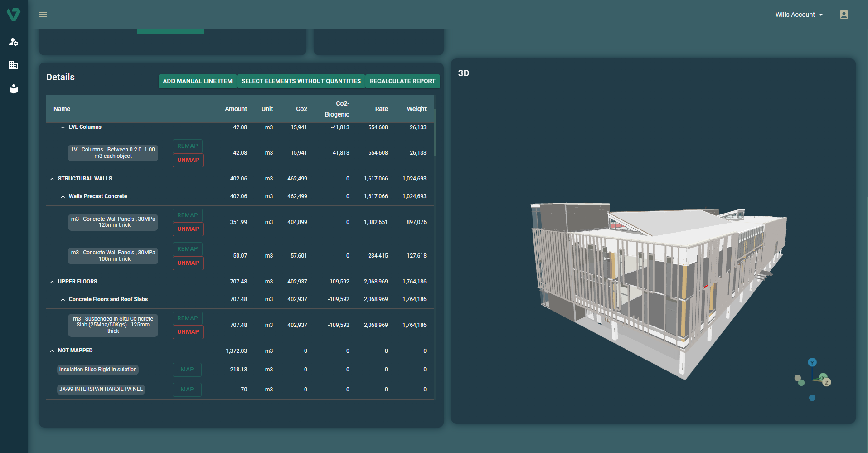
Task: Click the profile avatar icon top right
Action: (844, 15)
